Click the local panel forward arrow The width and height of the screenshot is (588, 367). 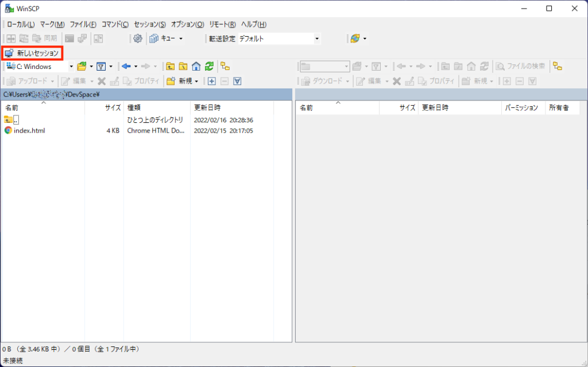point(145,67)
